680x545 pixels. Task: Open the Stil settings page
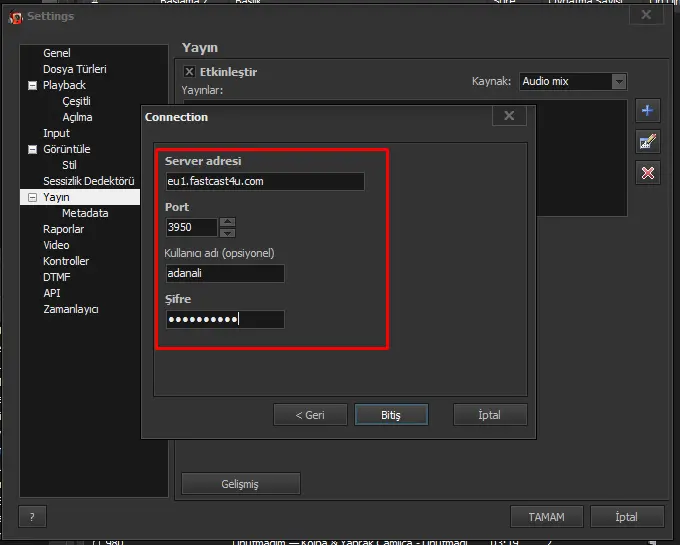[69, 165]
